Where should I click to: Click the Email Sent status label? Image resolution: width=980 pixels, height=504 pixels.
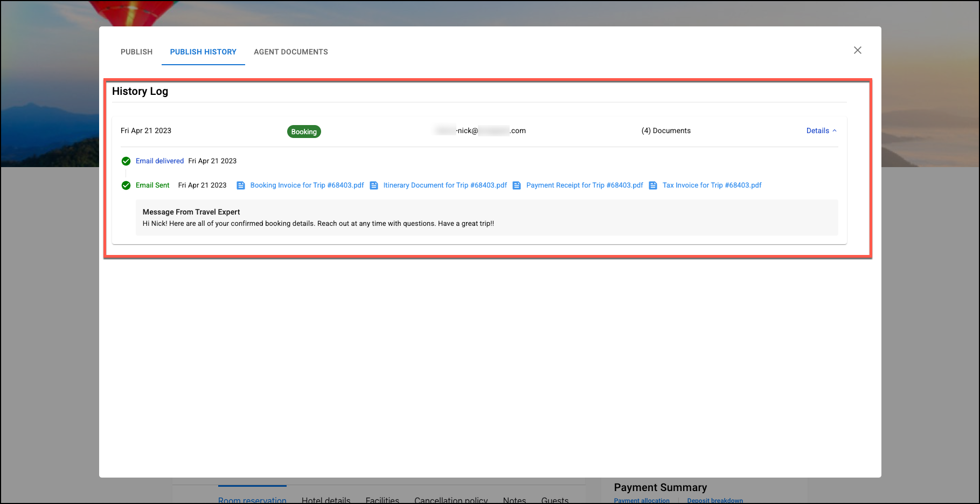pos(152,185)
